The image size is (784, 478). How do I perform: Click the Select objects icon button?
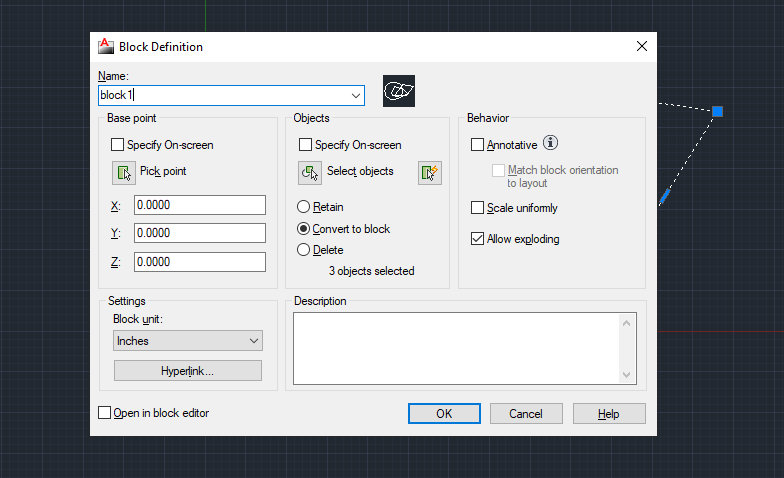(310, 172)
